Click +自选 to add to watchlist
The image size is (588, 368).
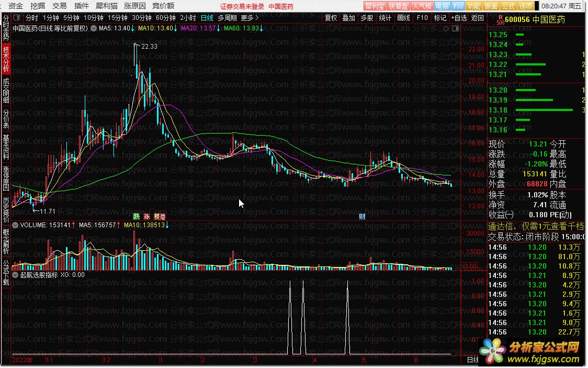(459, 18)
